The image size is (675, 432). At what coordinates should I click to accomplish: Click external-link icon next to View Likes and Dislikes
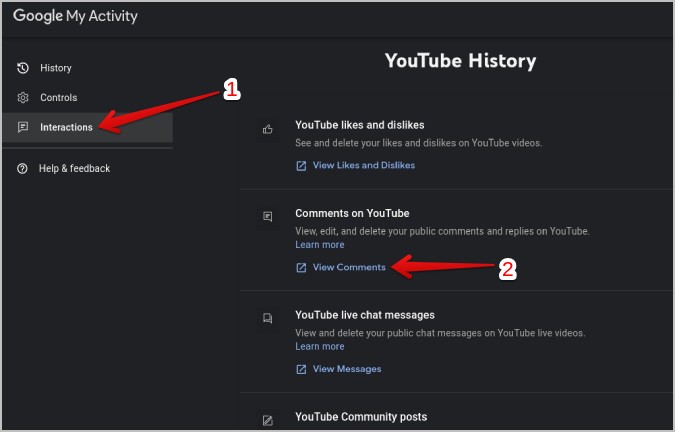(x=301, y=166)
